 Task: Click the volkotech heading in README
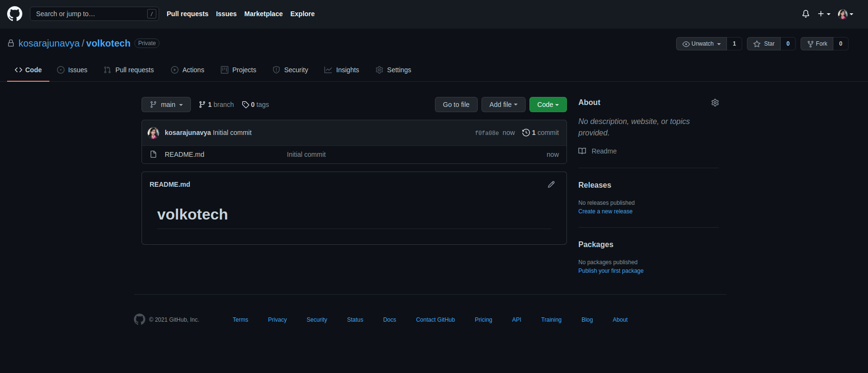coord(192,214)
